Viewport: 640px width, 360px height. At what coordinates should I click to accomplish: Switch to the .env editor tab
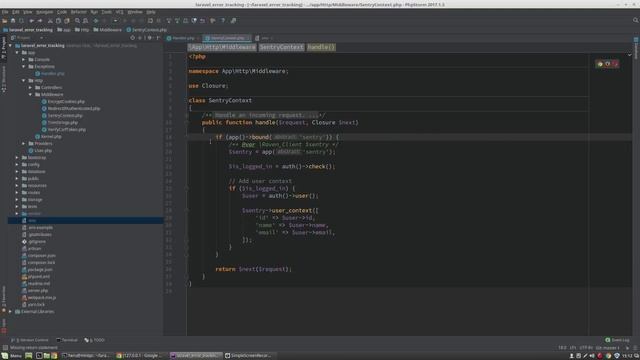(x=263, y=38)
